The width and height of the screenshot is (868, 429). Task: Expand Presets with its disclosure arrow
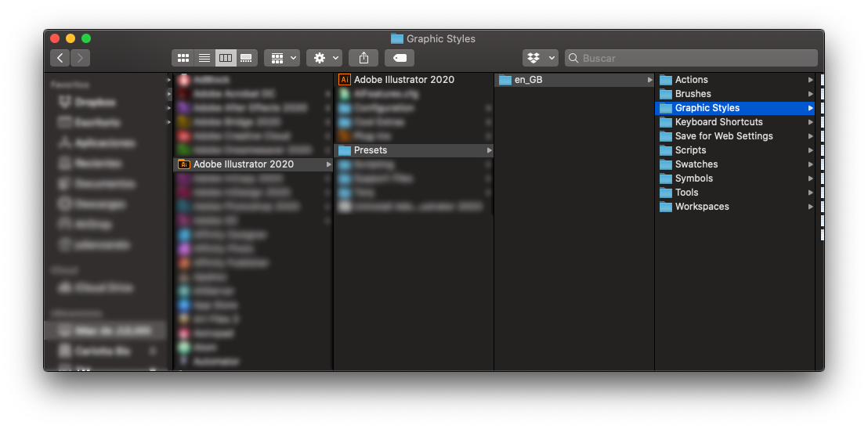(490, 150)
